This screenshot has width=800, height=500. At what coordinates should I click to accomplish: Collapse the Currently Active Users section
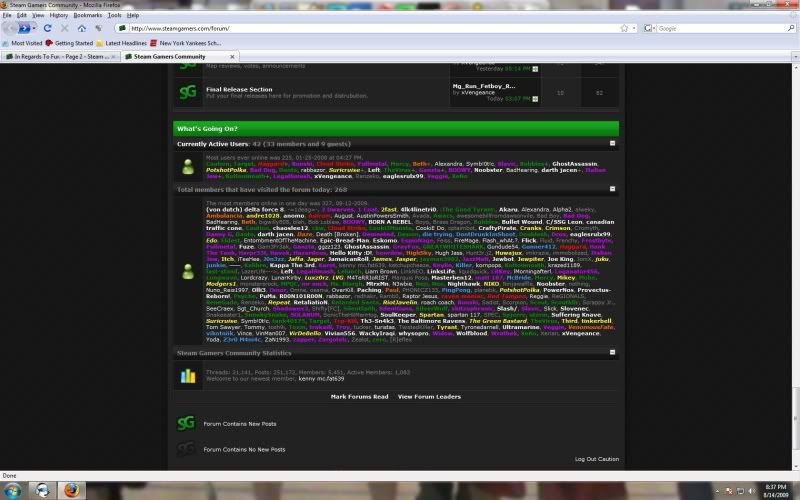pyautogui.click(x=612, y=144)
